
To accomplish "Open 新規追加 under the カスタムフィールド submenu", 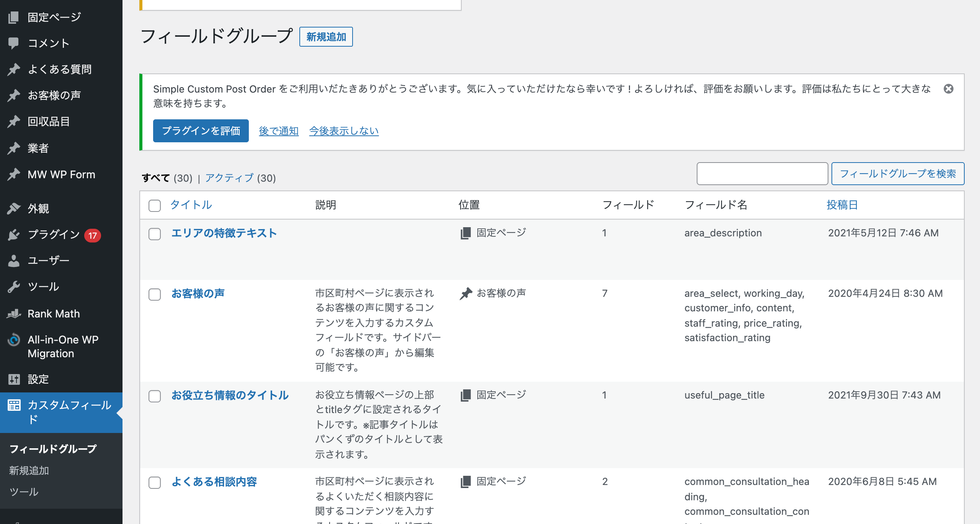I will (x=29, y=470).
